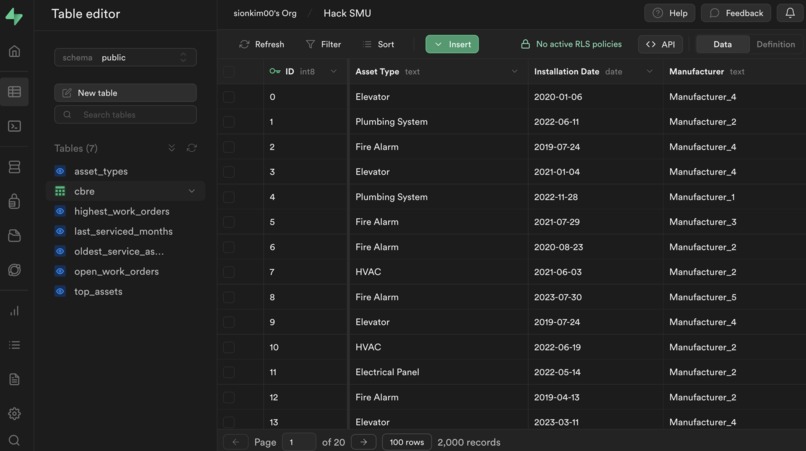
Task: Open the API button
Action: (x=661, y=44)
